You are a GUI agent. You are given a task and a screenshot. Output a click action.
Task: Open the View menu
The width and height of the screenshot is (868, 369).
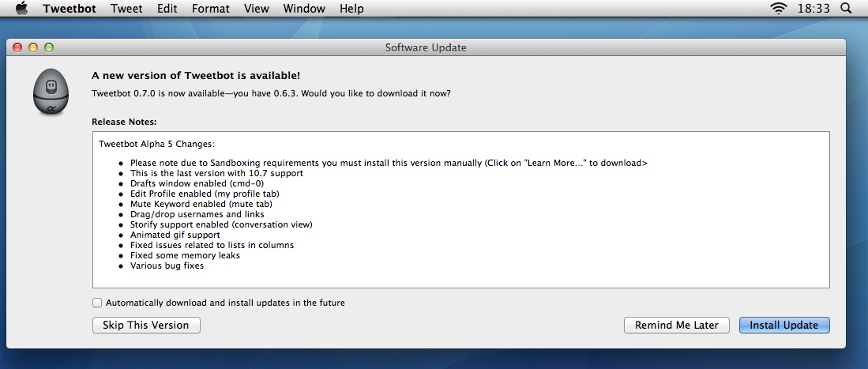click(257, 9)
